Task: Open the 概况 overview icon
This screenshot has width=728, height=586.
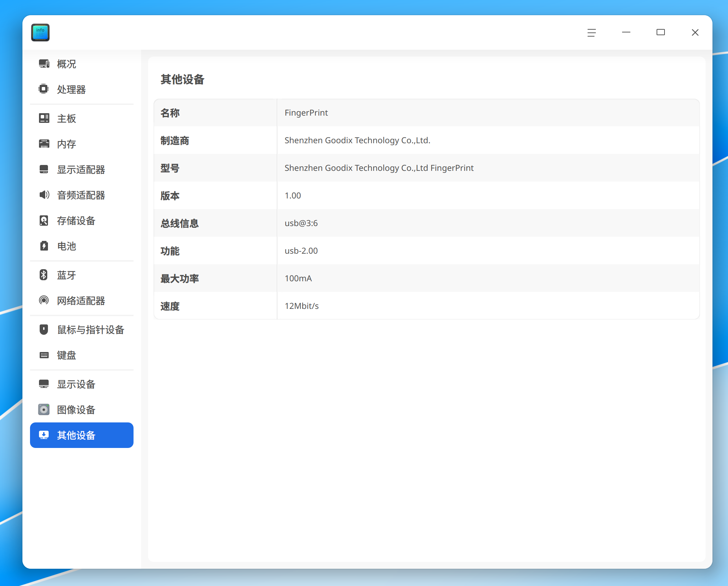Action: coord(44,64)
